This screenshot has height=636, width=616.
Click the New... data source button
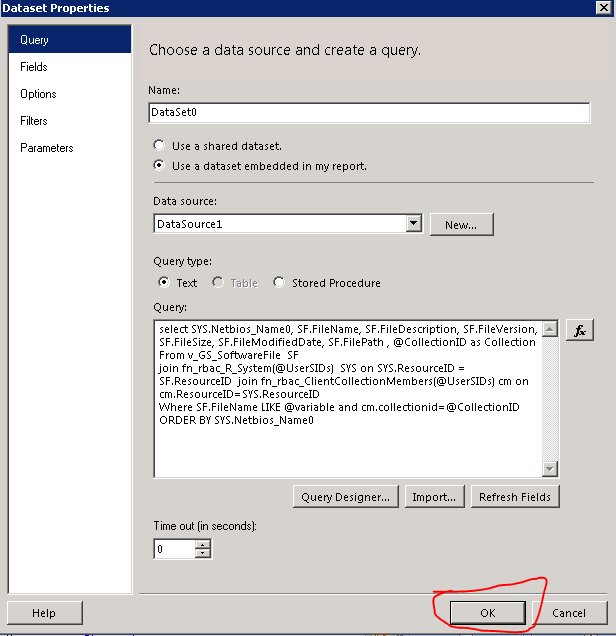(461, 224)
